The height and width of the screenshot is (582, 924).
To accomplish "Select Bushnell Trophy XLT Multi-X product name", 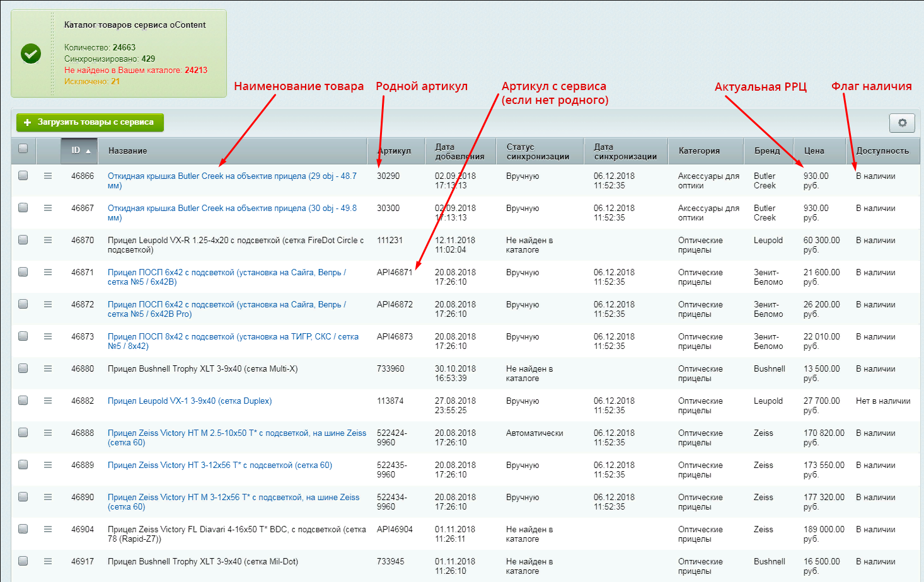I will pos(202,368).
